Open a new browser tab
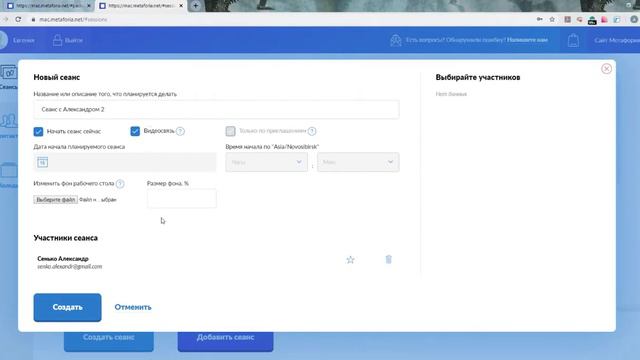This screenshot has width=640, height=360. (x=196, y=6)
